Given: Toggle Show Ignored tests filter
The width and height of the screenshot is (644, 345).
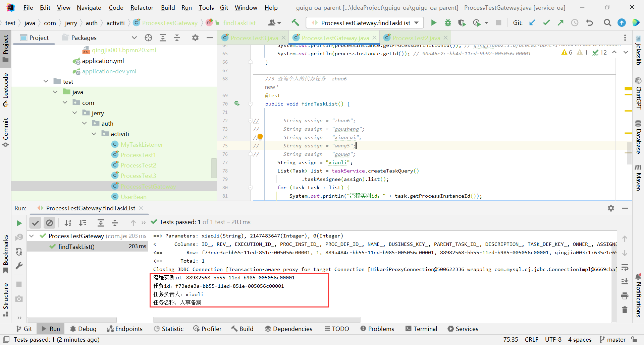Looking at the screenshot, I should pyautogui.click(x=49, y=223).
